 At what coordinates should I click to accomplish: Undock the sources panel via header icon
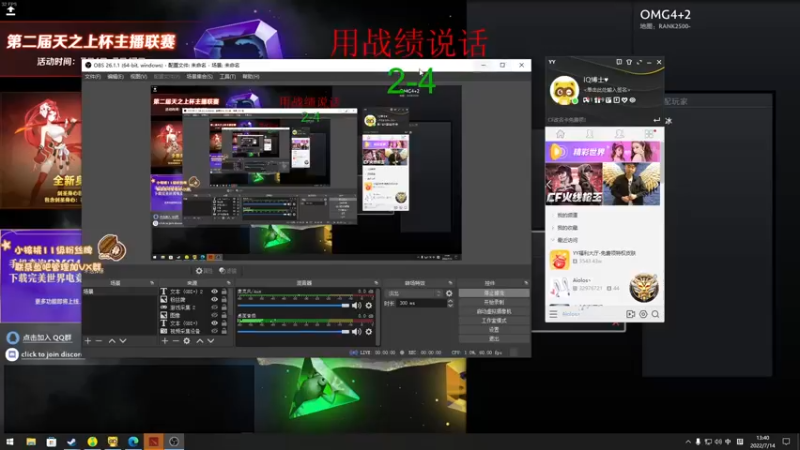[x=229, y=283]
